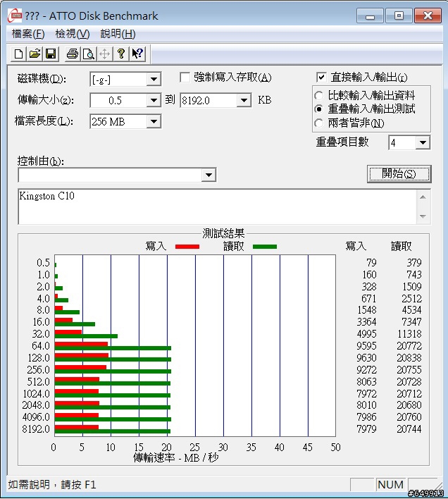Image resolution: width=448 pixels, height=499 pixels.
Task: Click the green 讀取 legend swatch
Action: click(x=265, y=247)
